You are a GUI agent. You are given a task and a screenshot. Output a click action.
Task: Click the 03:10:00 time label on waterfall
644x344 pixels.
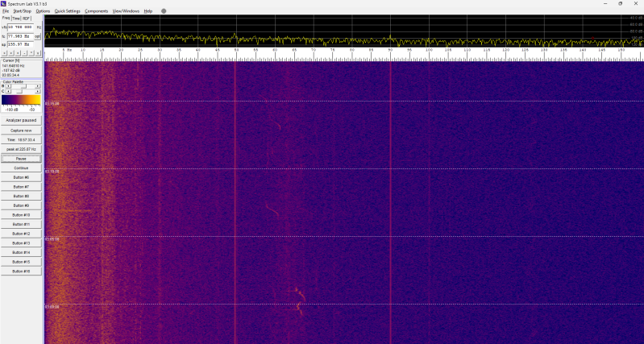tap(52, 172)
